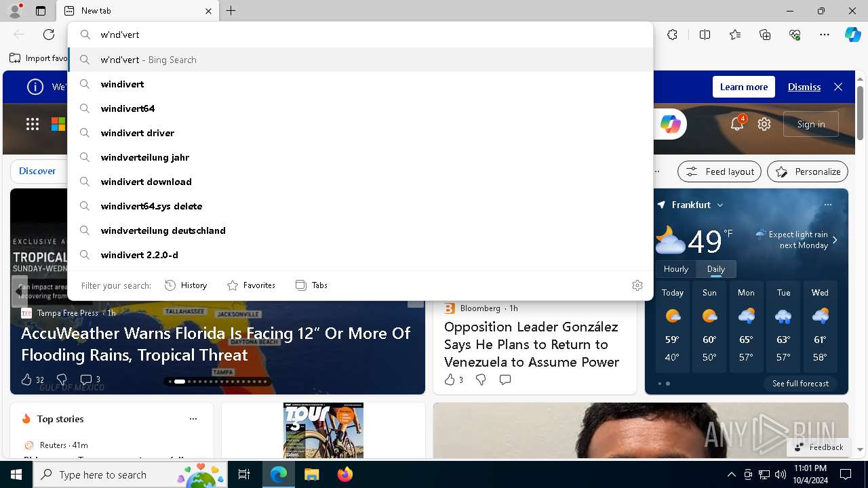Switch weather to Hourly view
This screenshot has height=488, width=868.
click(676, 269)
